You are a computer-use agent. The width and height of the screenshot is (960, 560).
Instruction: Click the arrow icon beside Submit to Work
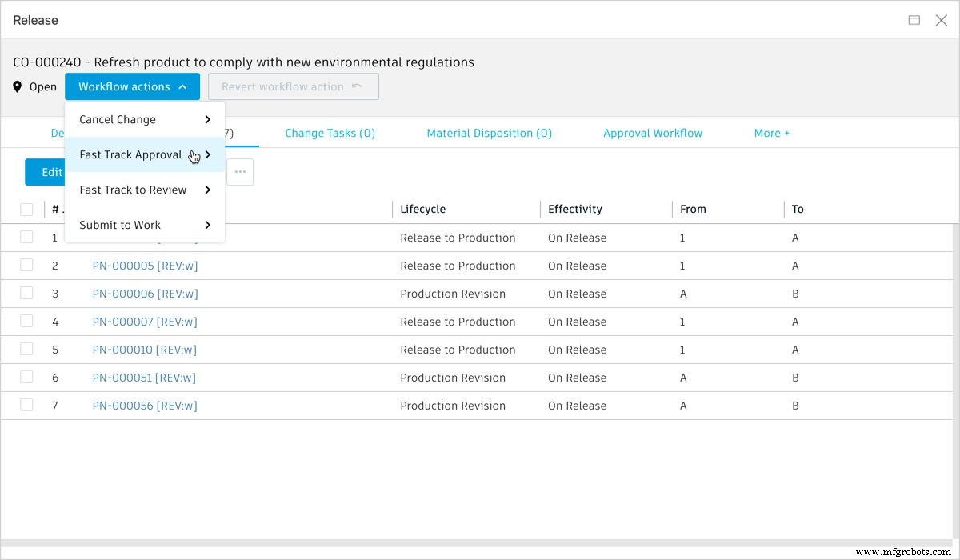coord(208,225)
